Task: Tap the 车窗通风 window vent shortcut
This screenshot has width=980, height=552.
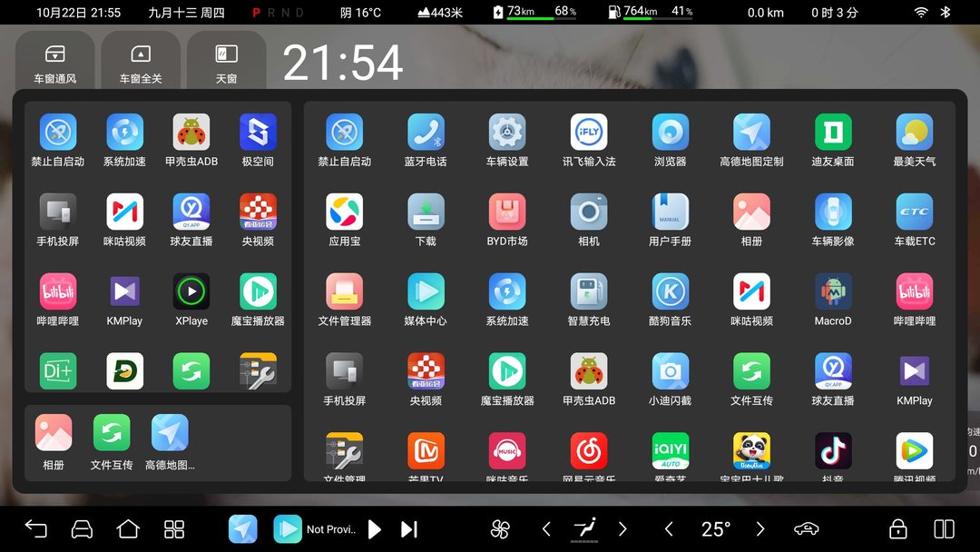Action: pos(55,63)
